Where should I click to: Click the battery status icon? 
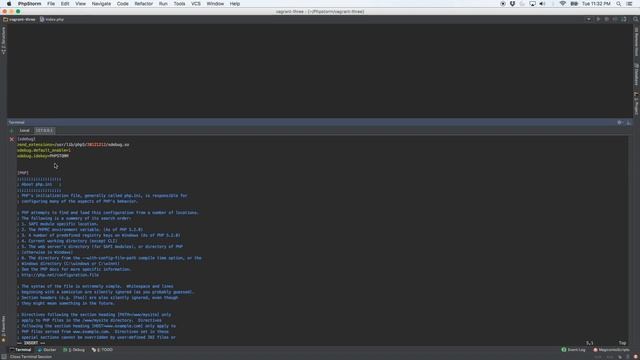[574, 4]
